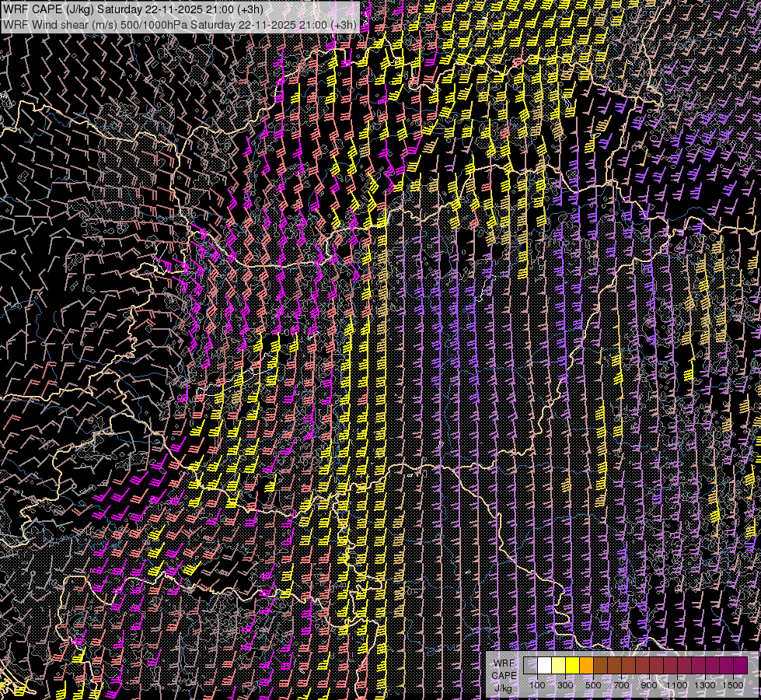The width and height of the screenshot is (761, 700).
Task: Choose the rightmost magenta-purple legend swatch
Action: point(740,666)
